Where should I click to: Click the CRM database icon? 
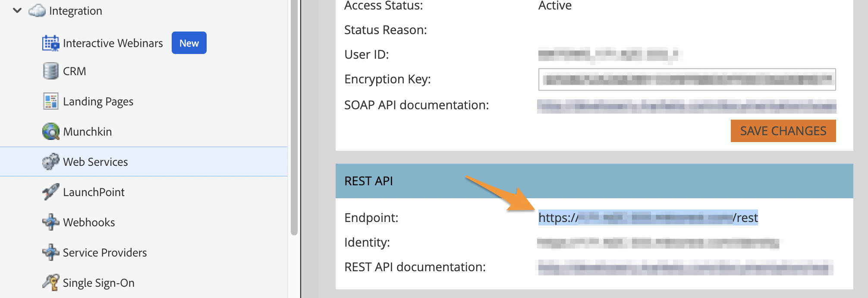point(50,71)
